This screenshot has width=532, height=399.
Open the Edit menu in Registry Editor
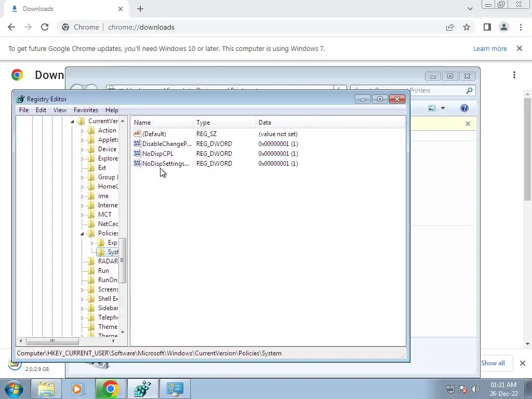pyautogui.click(x=41, y=110)
